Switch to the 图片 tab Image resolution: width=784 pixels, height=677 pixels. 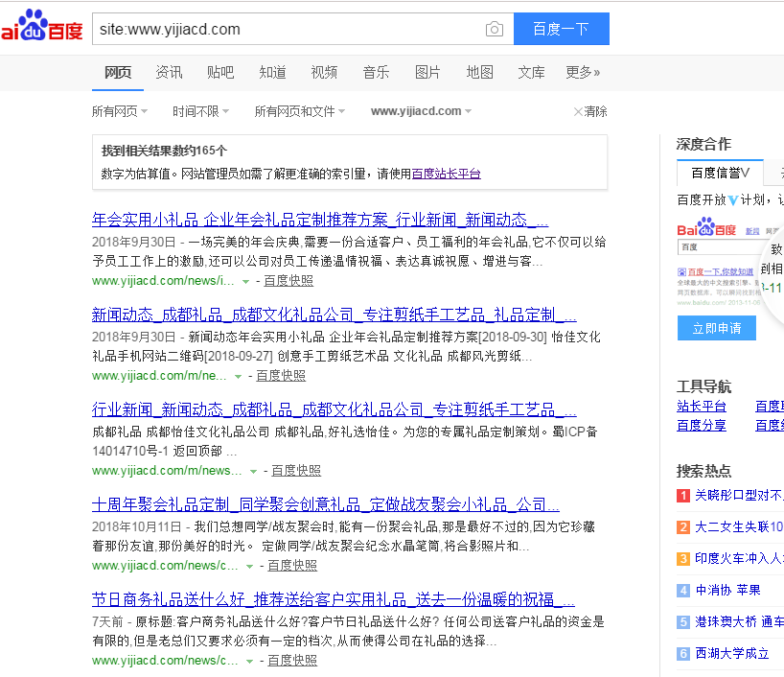click(427, 73)
